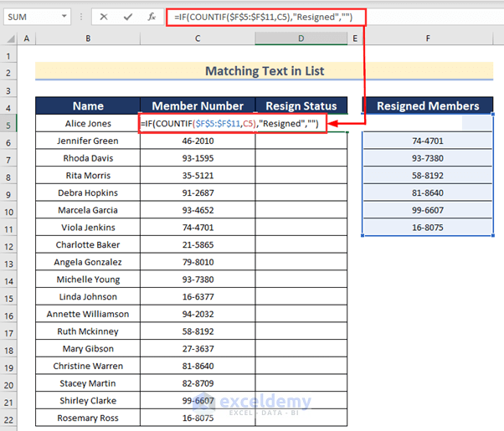Open Insert Function via the fx icon
The width and height of the screenshot is (504, 431).
click(150, 17)
